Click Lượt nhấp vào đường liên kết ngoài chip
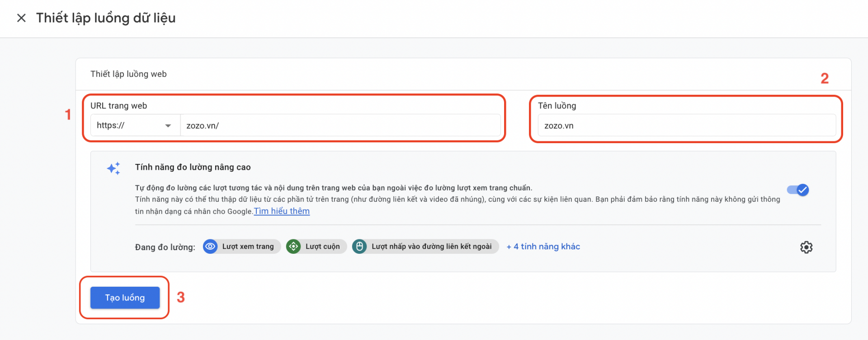Image resolution: width=868 pixels, height=340 pixels. [425, 247]
